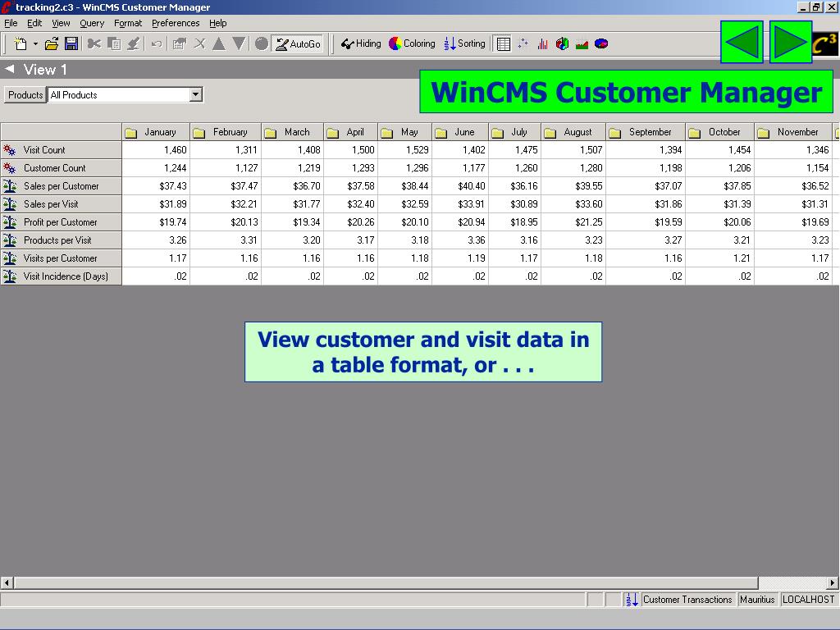Click the sort icon in status bar
Image resolution: width=840 pixels, height=630 pixels.
pos(632,600)
